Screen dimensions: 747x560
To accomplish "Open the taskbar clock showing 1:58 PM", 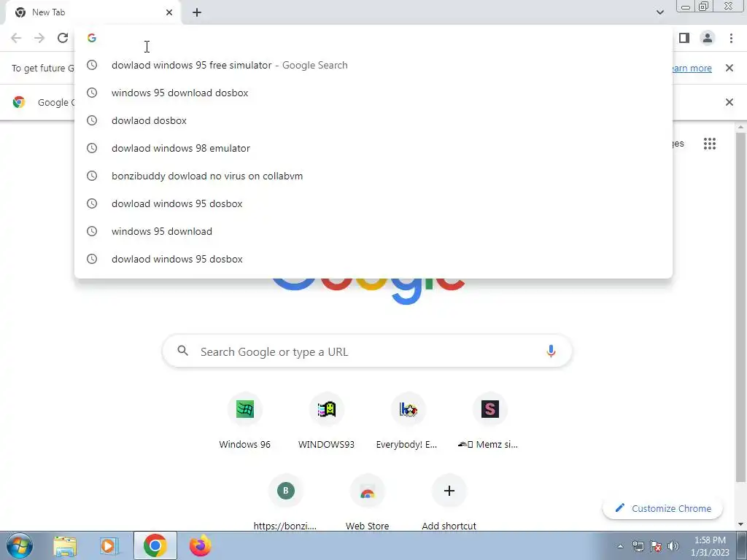I will 710,546.
